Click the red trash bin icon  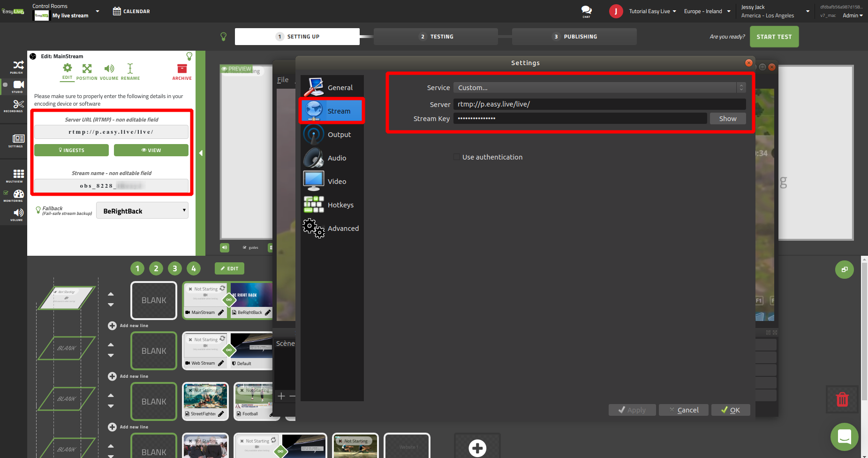click(842, 399)
